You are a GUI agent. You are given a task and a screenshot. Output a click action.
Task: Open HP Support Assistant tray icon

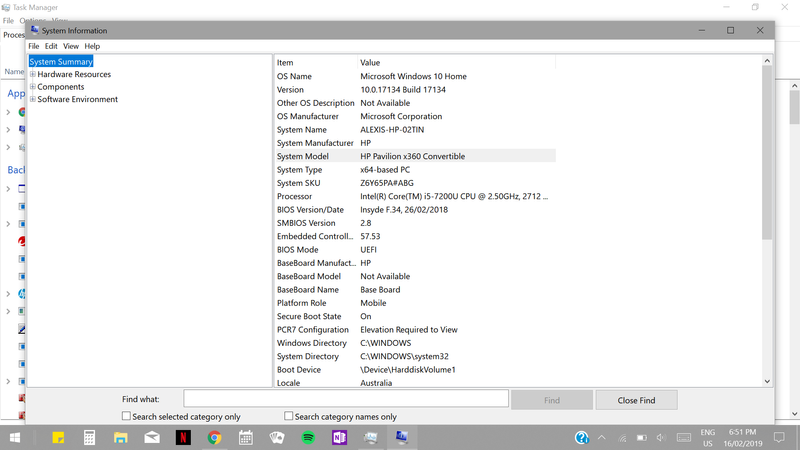[582, 438]
